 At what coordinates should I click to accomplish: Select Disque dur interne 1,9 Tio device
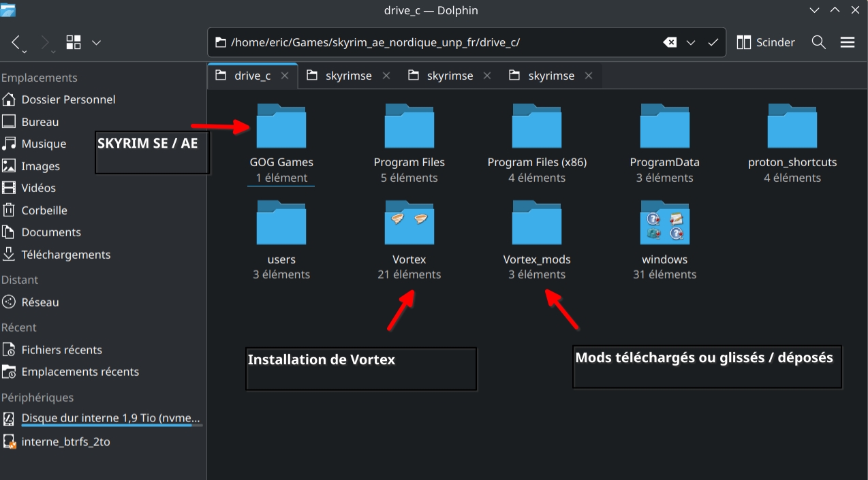pos(102,418)
